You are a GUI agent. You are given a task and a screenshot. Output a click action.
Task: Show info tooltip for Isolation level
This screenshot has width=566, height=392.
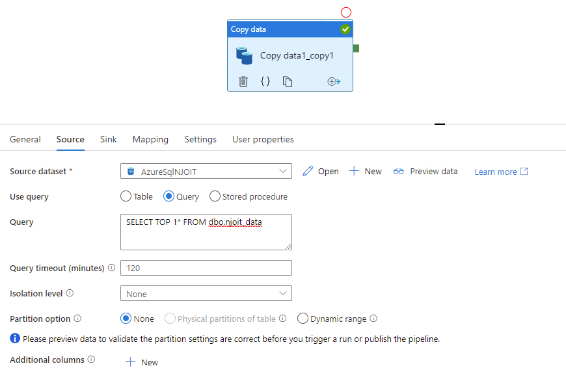pos(70,293)
